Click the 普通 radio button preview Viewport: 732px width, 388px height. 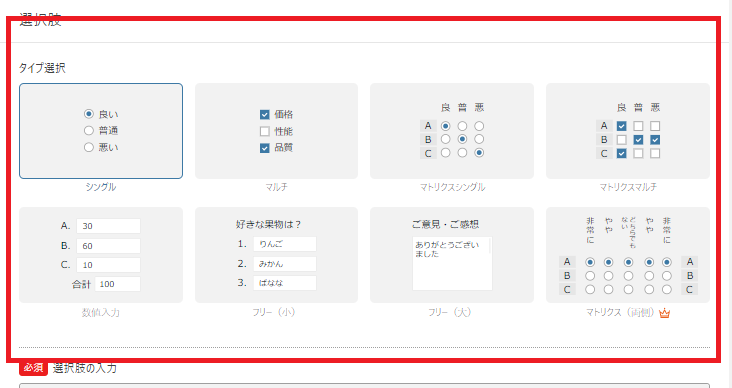[x=89, y=131]
